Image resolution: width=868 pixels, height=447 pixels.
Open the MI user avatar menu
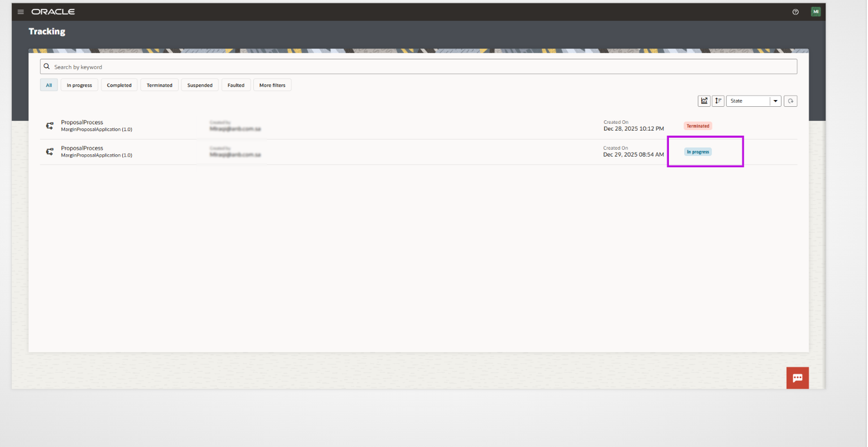pos(815,12)
